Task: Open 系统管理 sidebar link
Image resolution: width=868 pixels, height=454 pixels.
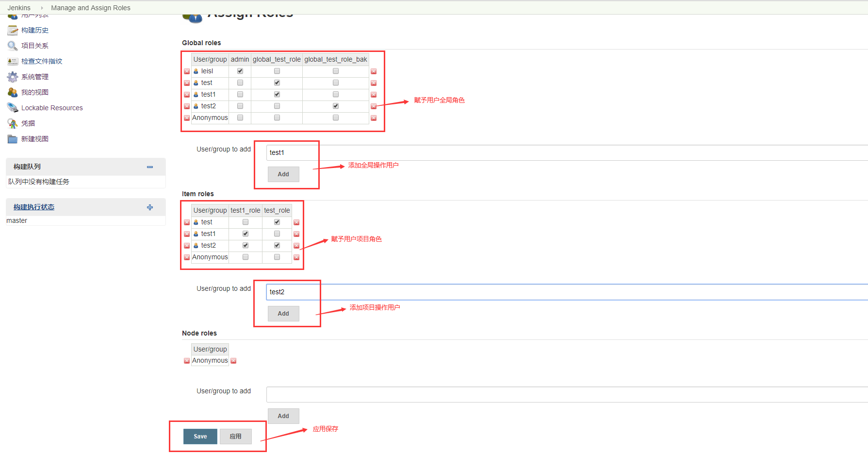Action: [x=35, y=77]
